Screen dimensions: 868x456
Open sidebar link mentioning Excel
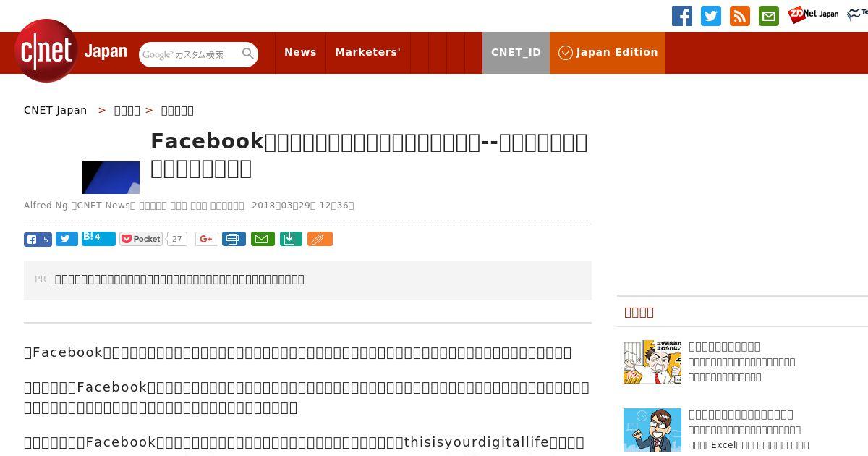click(749, 445)
